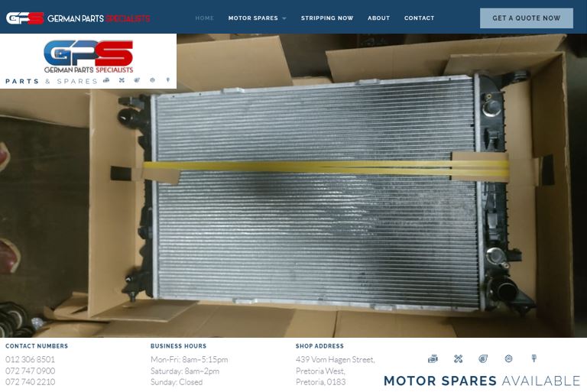Expand the Motor Spares dropdown arrow
Viewport: 587px width, 392px height.
284,18
